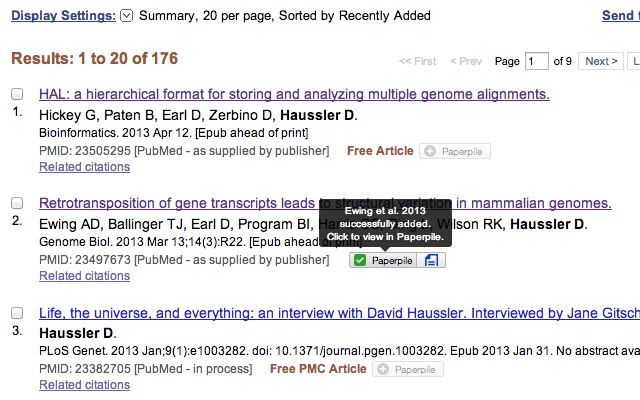Check the box for HAL article

17,94
